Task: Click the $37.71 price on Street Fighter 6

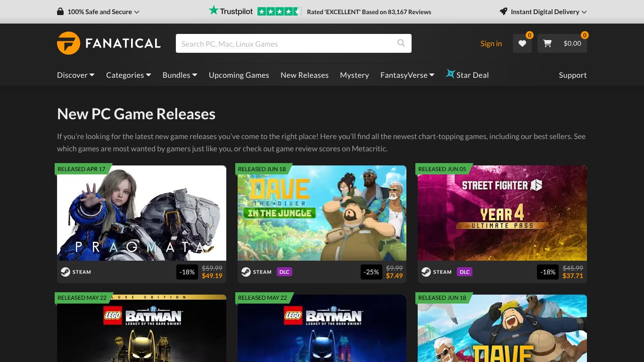Action: click(x=573, y=276)
